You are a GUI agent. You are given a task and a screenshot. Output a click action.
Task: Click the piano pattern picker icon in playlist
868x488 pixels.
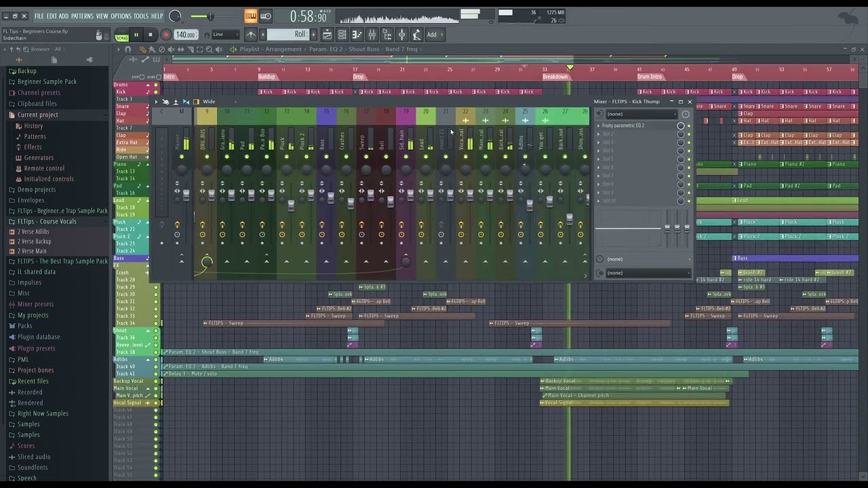[x=156, y=60]
